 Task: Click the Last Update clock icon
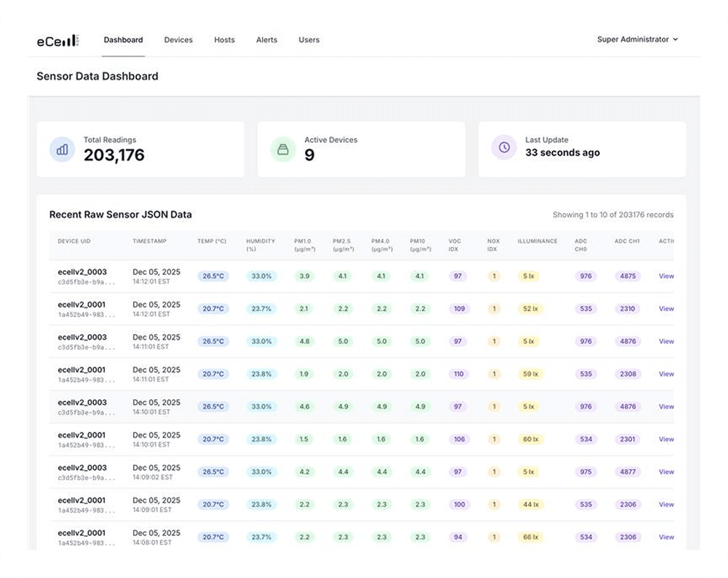click(504, 147)
